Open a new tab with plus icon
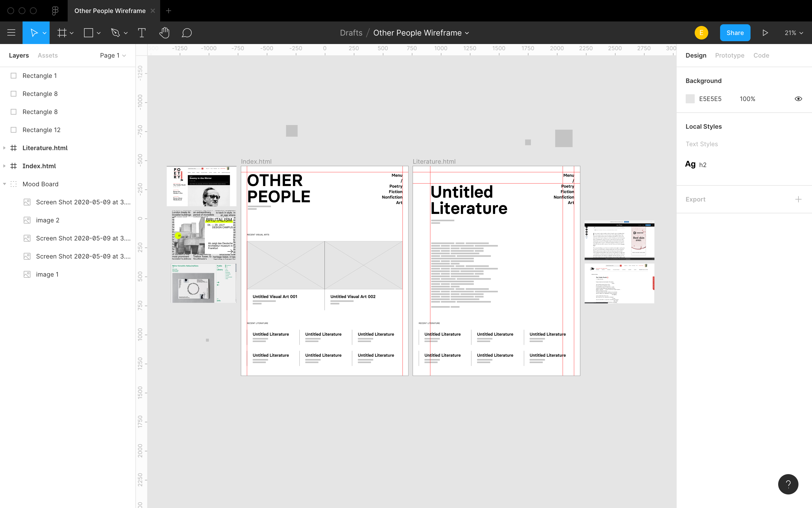This screenshot has width=812, height=508. (x=168, y=11)
